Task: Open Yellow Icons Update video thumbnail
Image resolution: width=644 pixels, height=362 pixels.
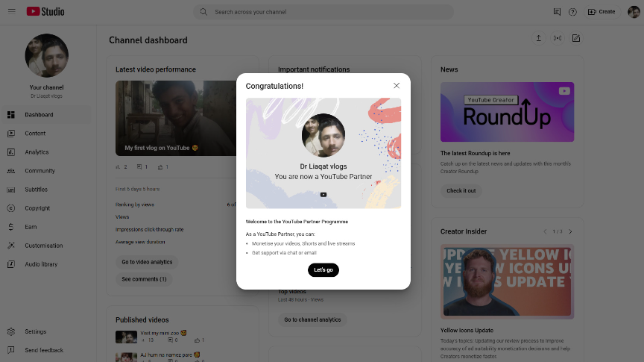Action: [508, 282]
